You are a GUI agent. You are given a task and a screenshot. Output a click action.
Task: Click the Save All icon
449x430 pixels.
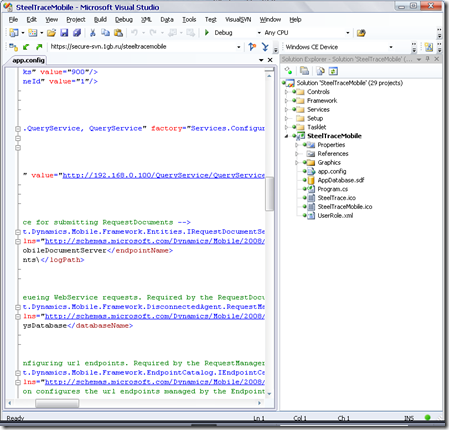77,33
